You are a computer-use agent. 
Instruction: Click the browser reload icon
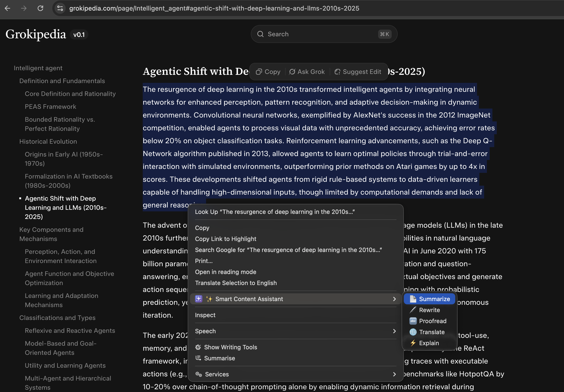41,8
